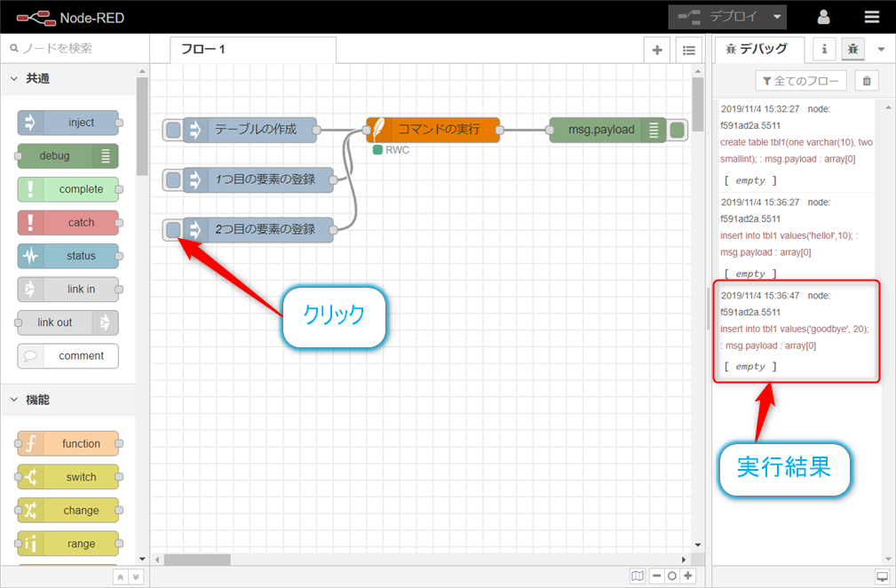Open debug in new window icon
Viewport: 896px width, 588px height.
882,576
